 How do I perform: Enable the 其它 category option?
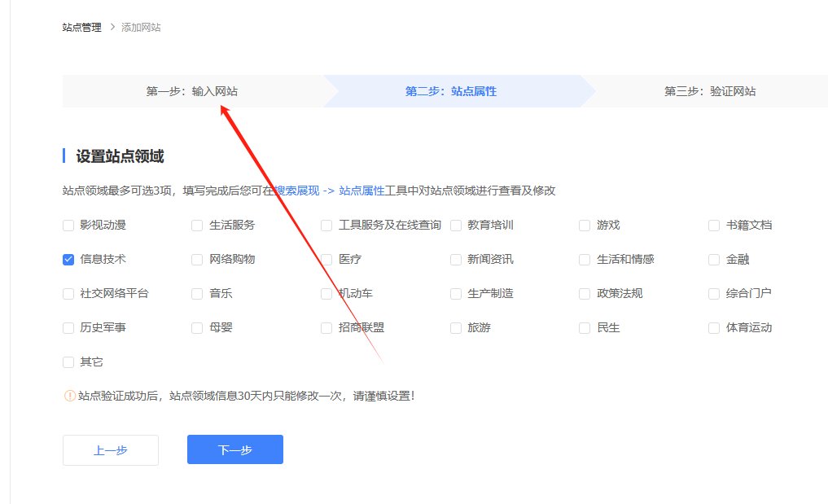pyautogui.click(x=68, y=362)
